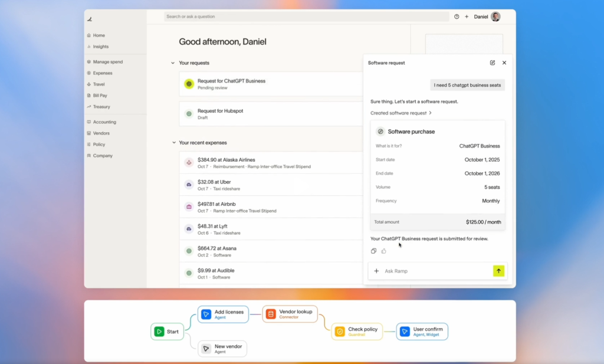Open Daniel's profile avatar
The height and width of the screenshot is (364, 604).
(x=495, y=17)
